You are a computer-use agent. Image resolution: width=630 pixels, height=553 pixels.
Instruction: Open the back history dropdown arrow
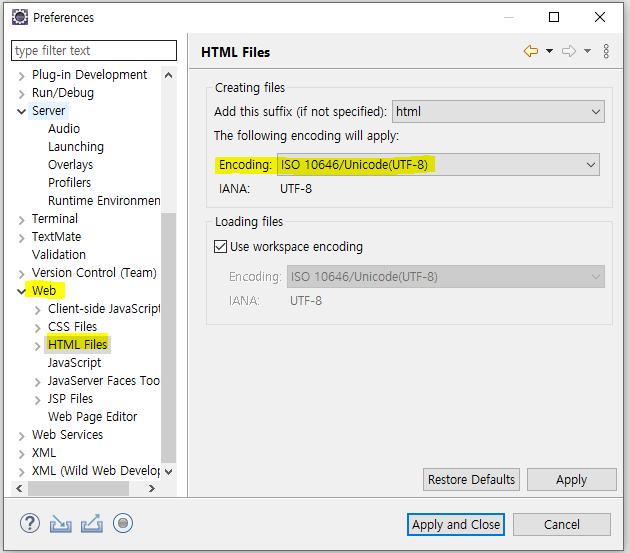[x=549, y=51]
